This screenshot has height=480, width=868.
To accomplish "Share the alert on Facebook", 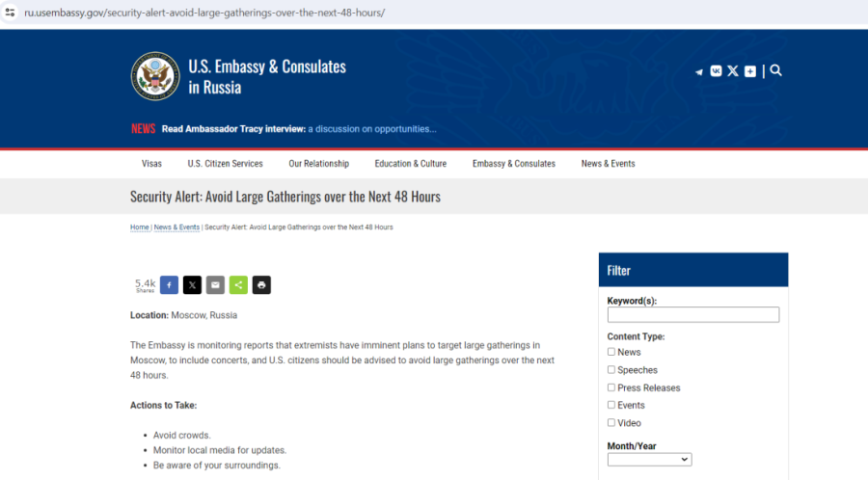I will point(169,284).
